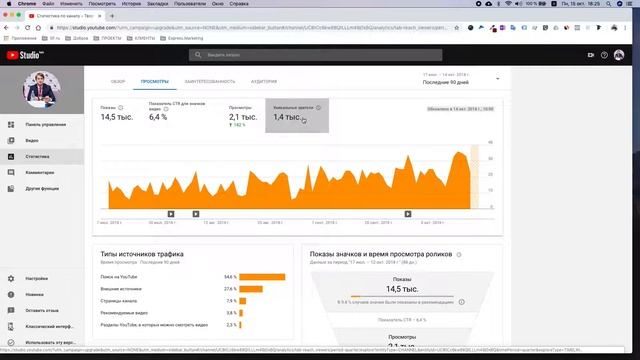Open КЛИЕНТЫ bookmarks folder
Image resolution: width=640 pixels, height=360 pixels.
(x=141, y=38)
